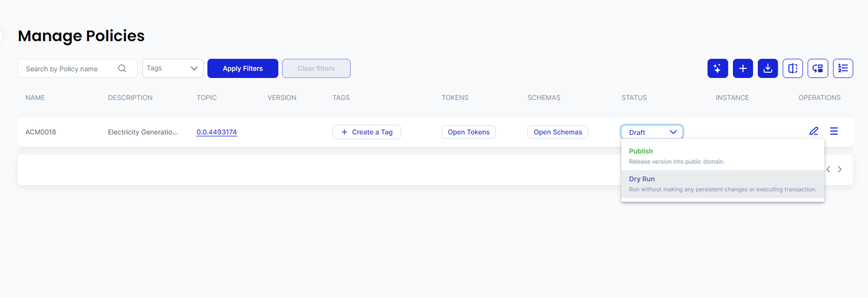Click the Open Tokens button
This screenshot has height=298, width=868.
468,132
